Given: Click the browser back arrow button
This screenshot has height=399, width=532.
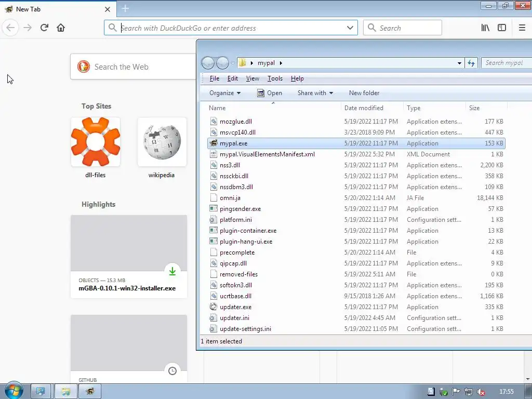Looking at the screenshot, I should (x=10, y=28).
